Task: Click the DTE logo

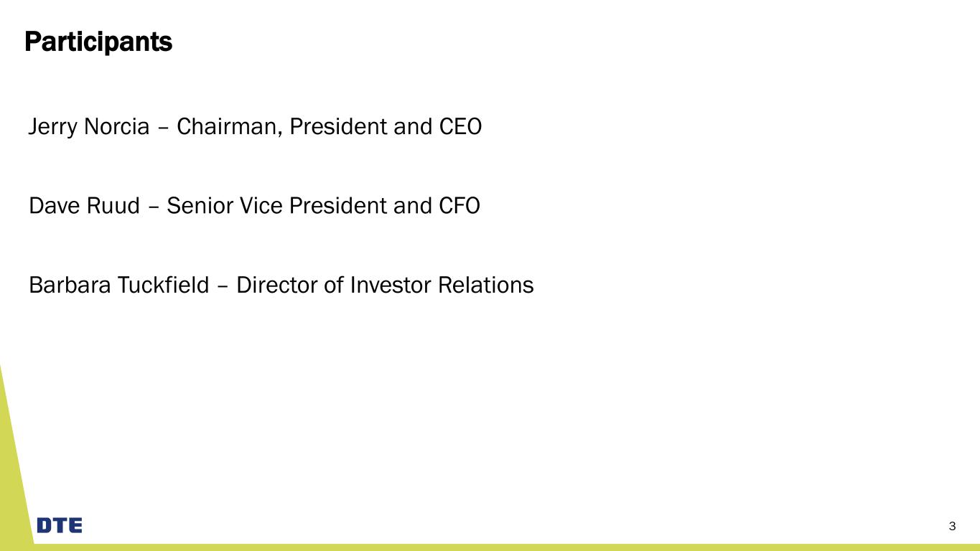Action: click(x=60, y=525)
